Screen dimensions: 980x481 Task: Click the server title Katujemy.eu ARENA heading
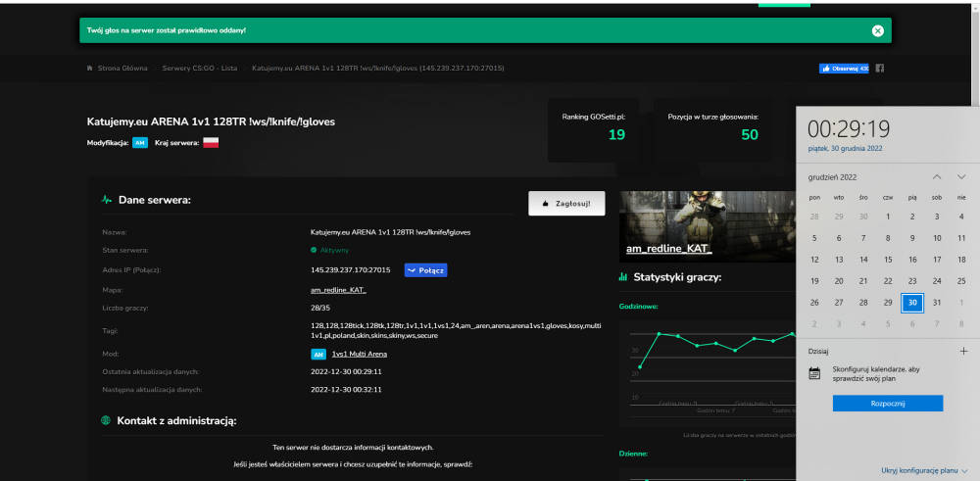[211, 121]
